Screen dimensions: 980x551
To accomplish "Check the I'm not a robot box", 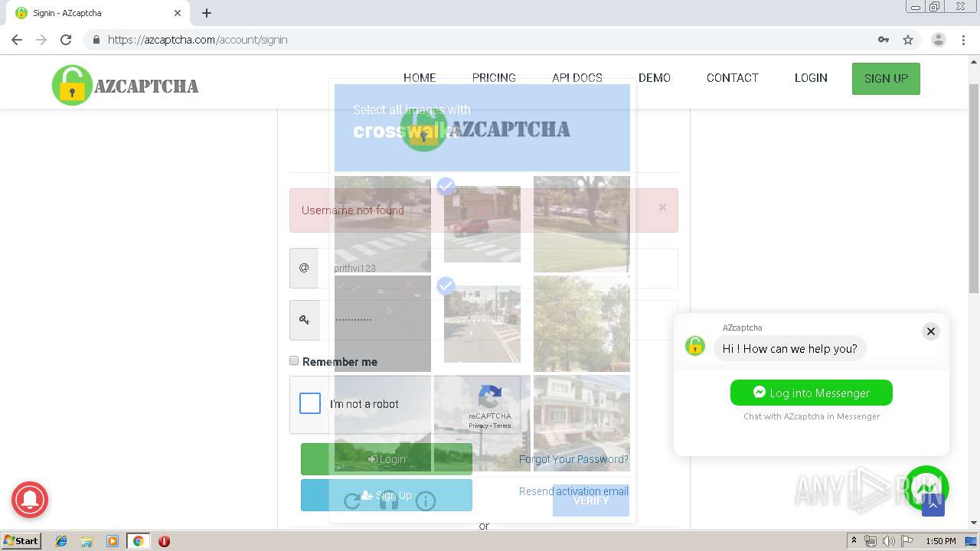I will click(310, 403).
